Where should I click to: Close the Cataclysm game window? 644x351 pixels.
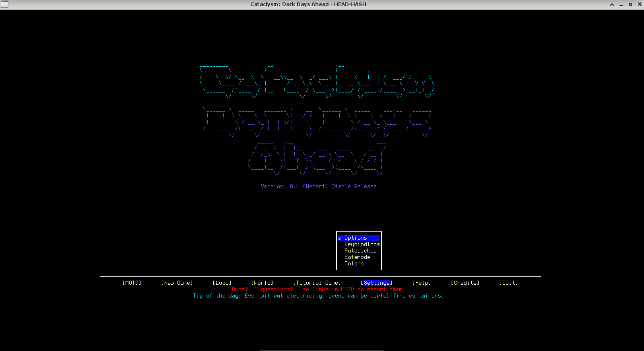pos(640,4)
